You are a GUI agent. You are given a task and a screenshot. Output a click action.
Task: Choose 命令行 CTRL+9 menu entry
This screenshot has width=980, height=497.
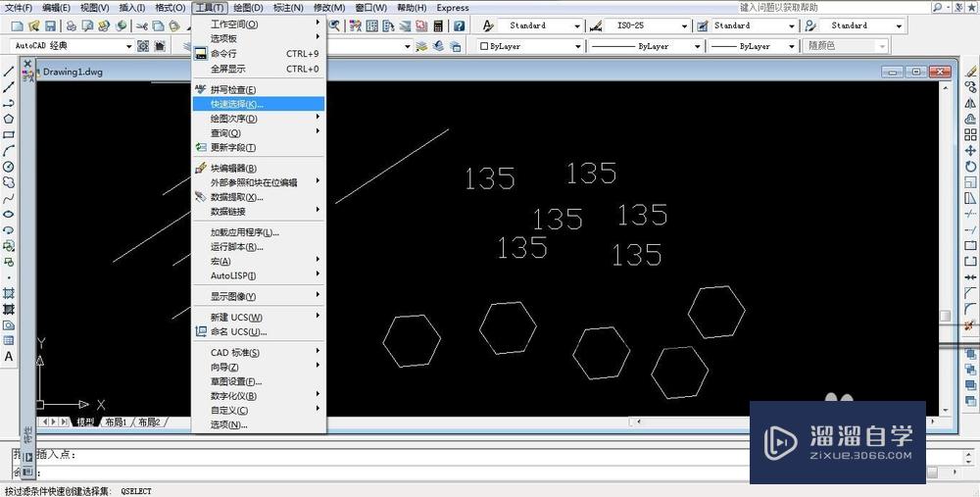[x=259, y=54]
